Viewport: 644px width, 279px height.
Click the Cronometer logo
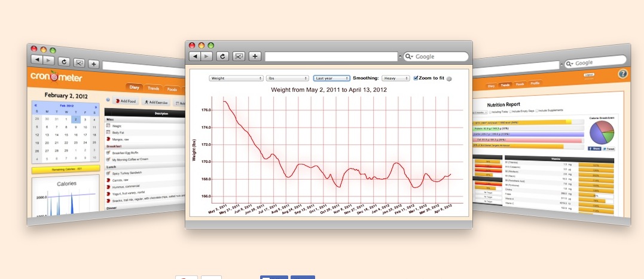(56, 77)
